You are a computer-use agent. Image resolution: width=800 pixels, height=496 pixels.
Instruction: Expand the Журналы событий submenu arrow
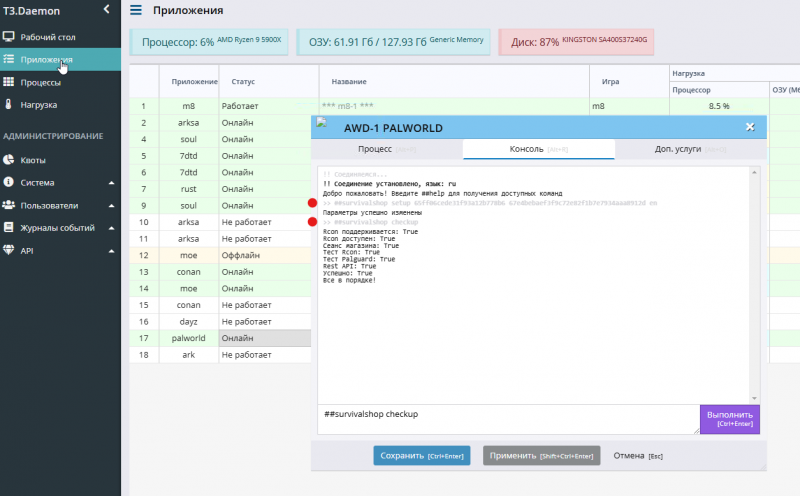click(x=111, y=229)
